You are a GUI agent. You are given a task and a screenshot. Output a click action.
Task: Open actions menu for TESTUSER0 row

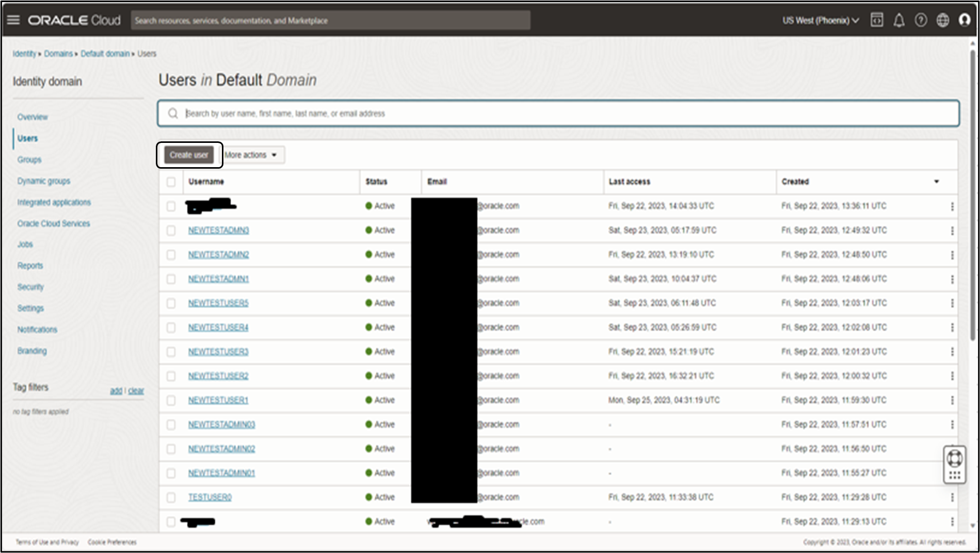pyautogui.click(x=952, y=497)
